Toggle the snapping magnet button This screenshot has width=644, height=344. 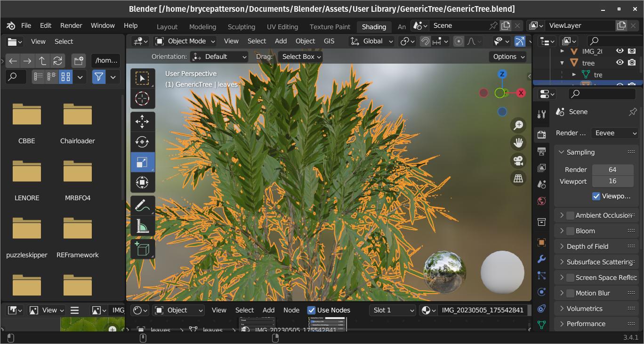click(425, 41)
